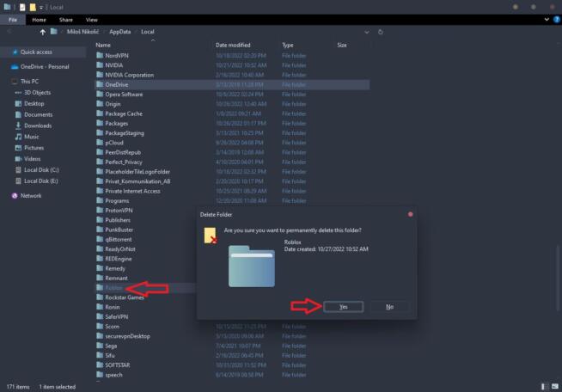Open OneDrive - Personal cloud icon
Viewport: 562px width, 392px height.
point(14,66)
